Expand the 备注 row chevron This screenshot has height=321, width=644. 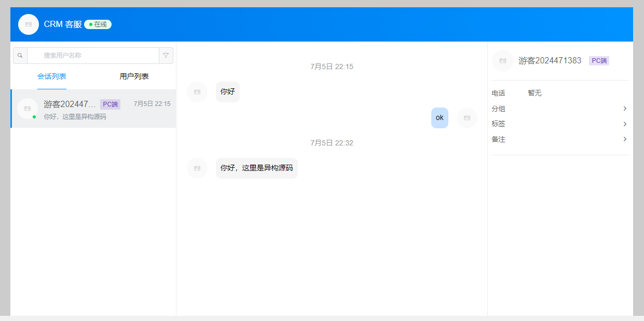click(625, 139)
